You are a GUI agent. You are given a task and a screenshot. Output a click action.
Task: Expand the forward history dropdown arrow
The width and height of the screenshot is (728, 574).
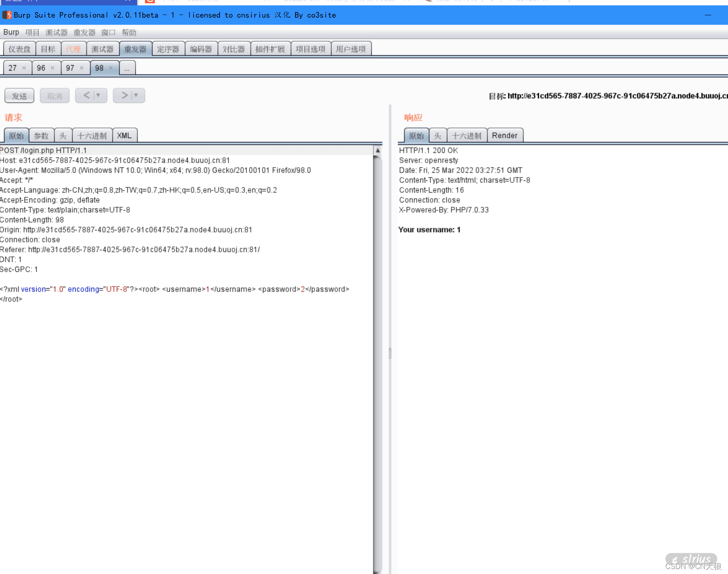click(136, 95)
